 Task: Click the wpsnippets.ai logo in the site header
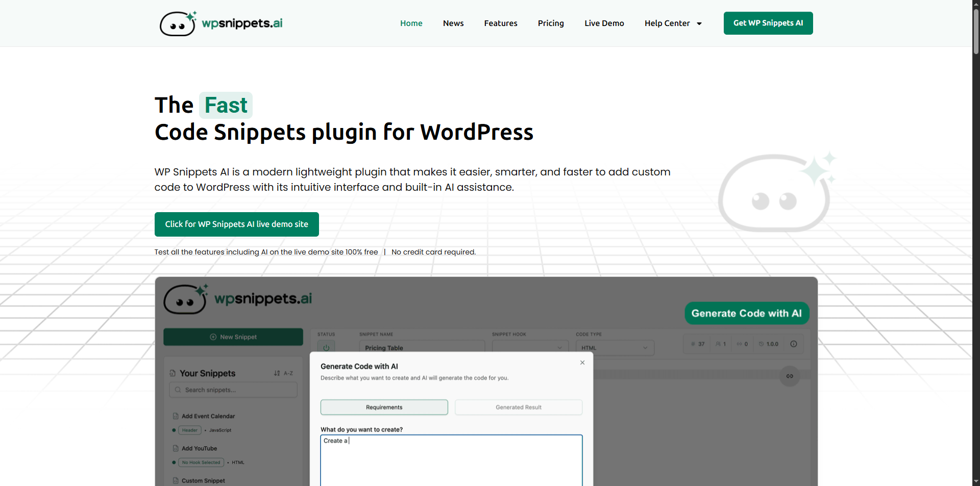pyautogui.click(x=221, y=23)
